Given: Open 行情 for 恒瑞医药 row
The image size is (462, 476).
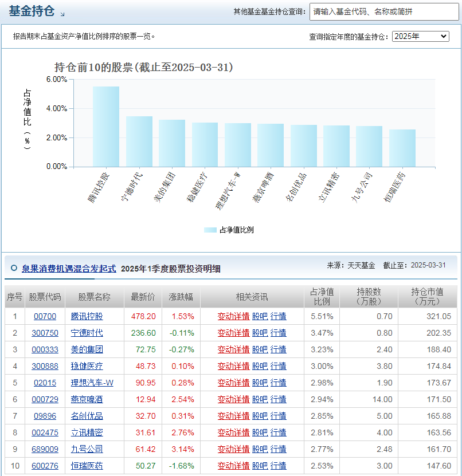Looking at the screenshot, I should 278,466.
